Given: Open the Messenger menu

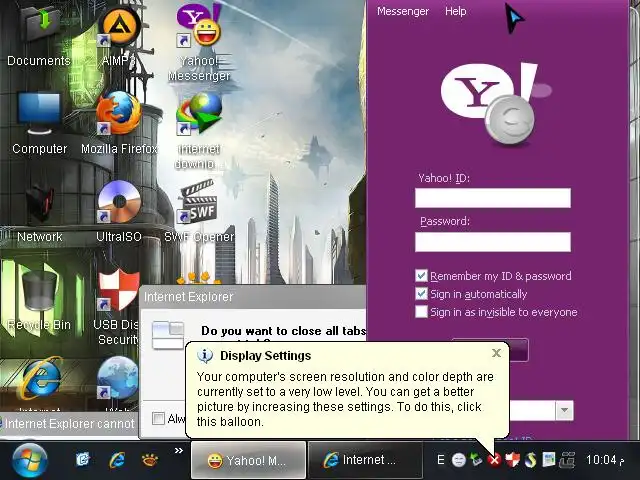Looking at the screenshot, I should (403, 11).
